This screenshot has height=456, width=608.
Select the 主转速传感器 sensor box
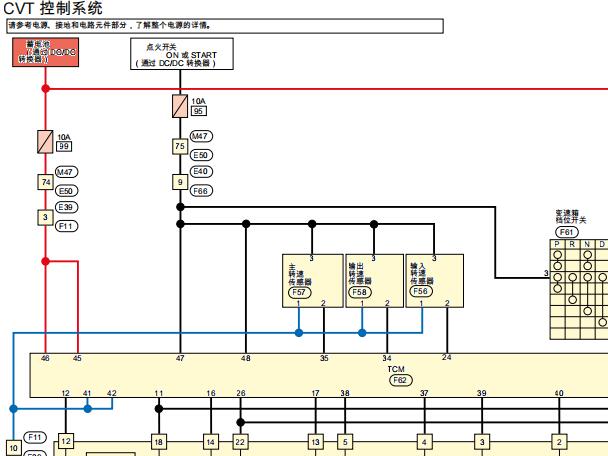(313, 281)
